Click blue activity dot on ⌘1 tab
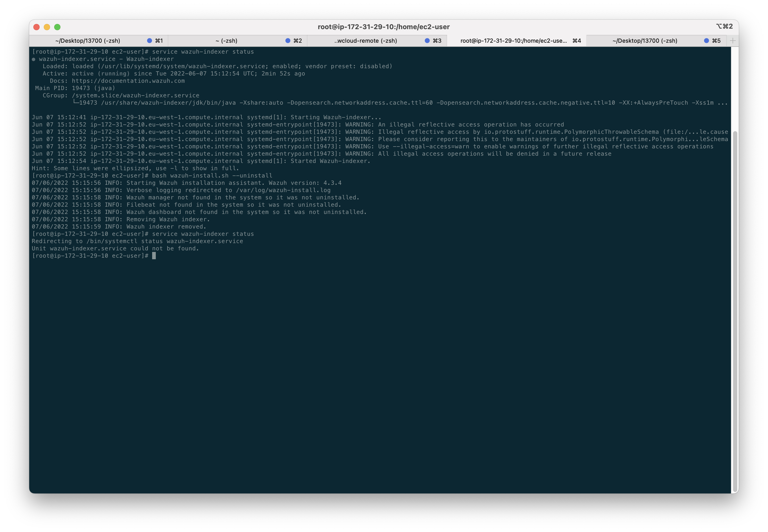 [150, 41]
